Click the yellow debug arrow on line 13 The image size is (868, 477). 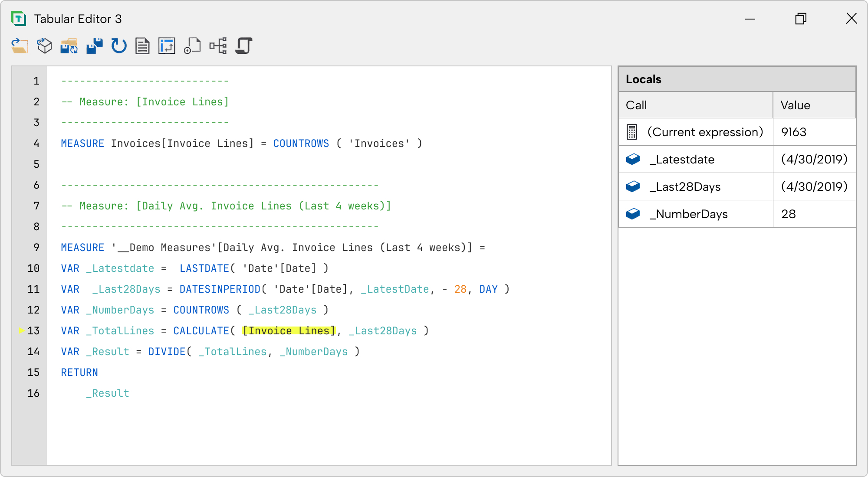(22, 330)
